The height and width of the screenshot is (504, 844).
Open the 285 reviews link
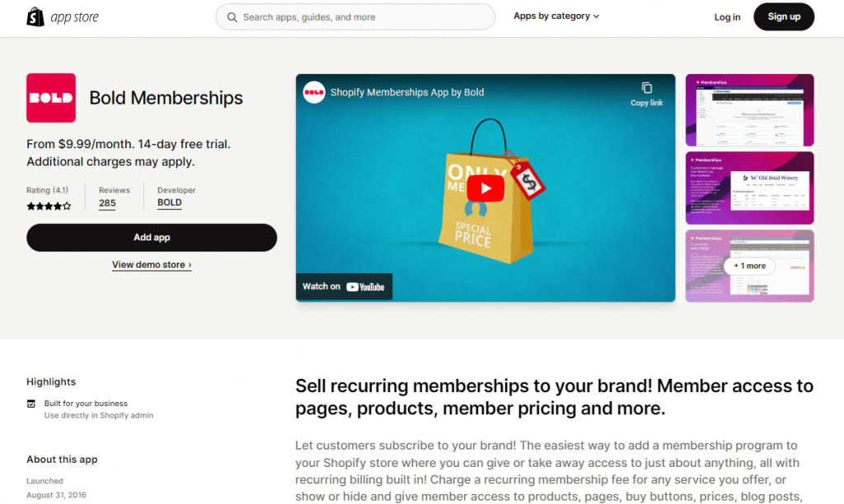[x=106, y=203]
